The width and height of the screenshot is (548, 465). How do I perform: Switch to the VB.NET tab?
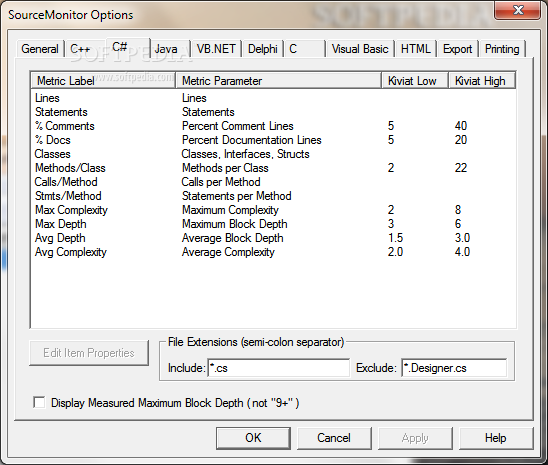tap(216, 49)
